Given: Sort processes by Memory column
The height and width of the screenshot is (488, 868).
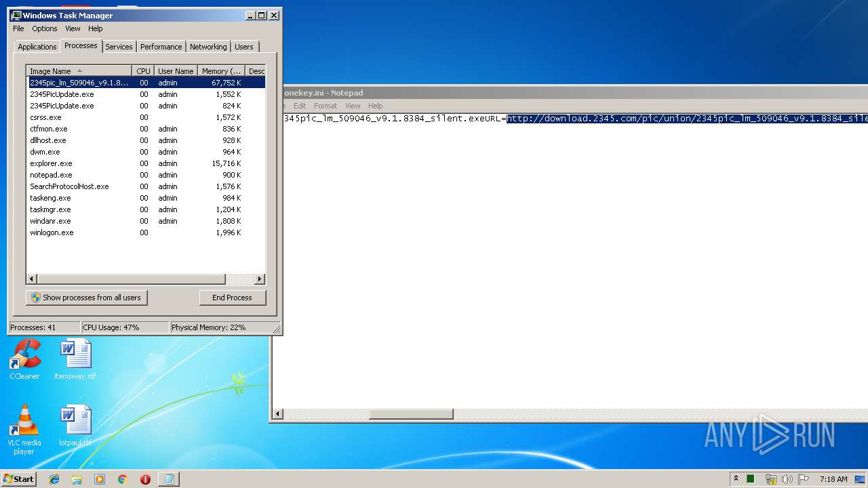Looking at the screenshot, I should point(222,71).
